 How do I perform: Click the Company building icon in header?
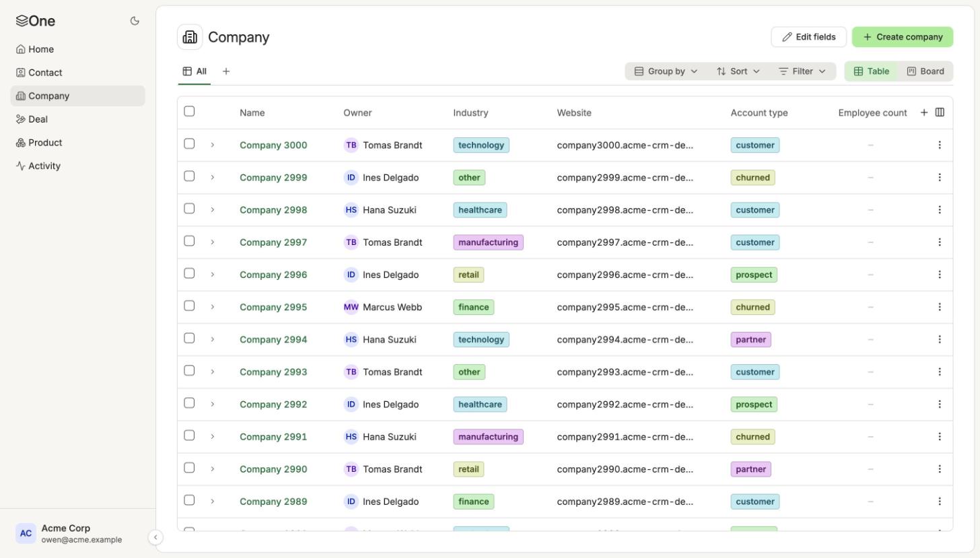click(190, 37)
